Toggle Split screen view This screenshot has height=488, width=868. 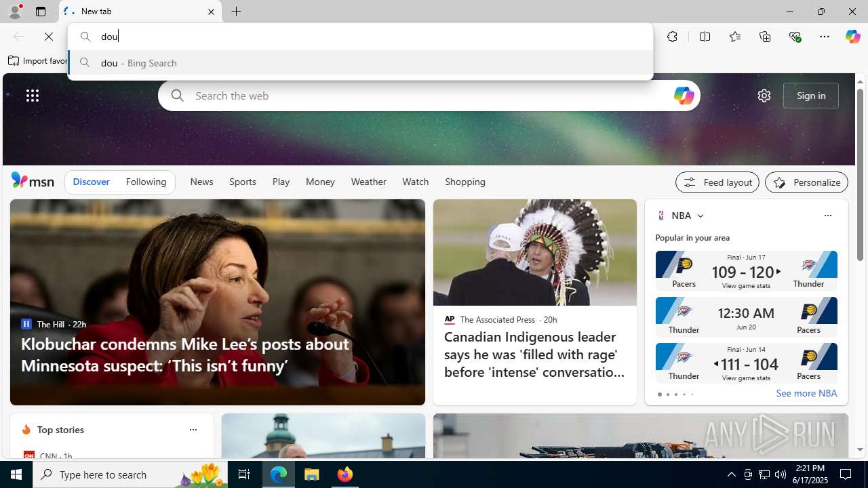click(x=705, y=37)
